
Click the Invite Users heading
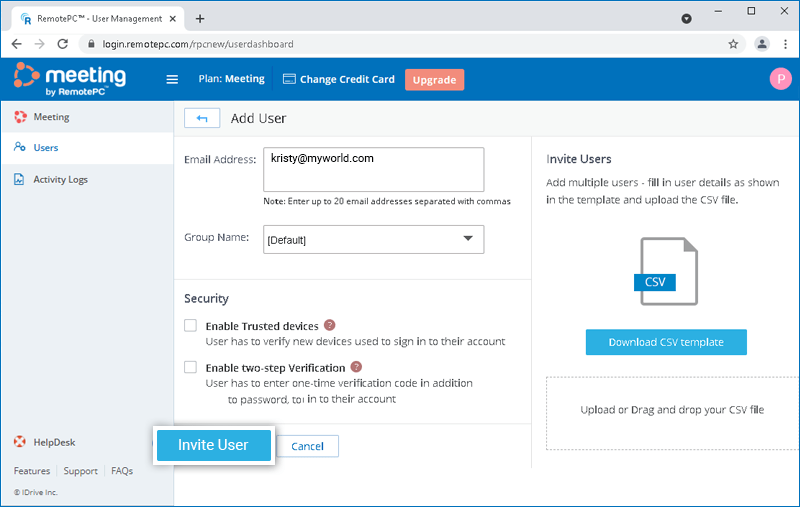click(x=579, y=159)
